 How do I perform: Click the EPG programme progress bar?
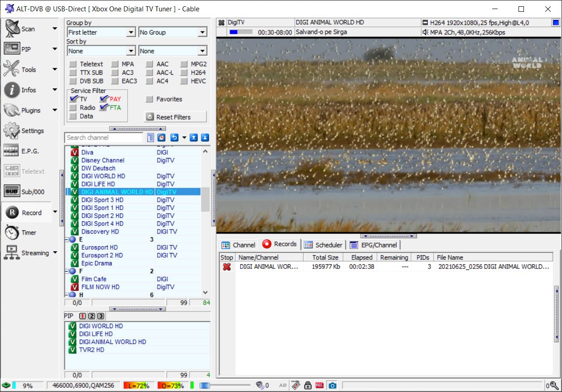pyautogui.click(x=240, y=32)
